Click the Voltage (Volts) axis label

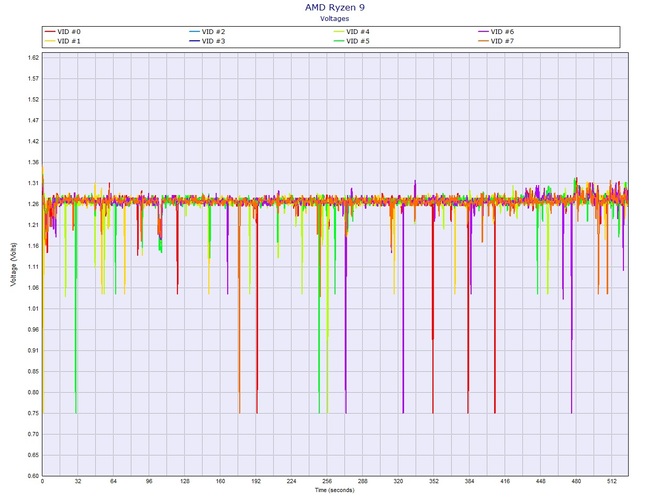point(14,264)
